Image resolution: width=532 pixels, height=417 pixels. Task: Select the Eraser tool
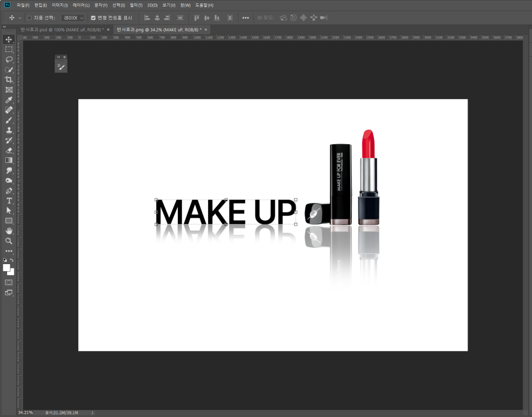pos(9,150)
